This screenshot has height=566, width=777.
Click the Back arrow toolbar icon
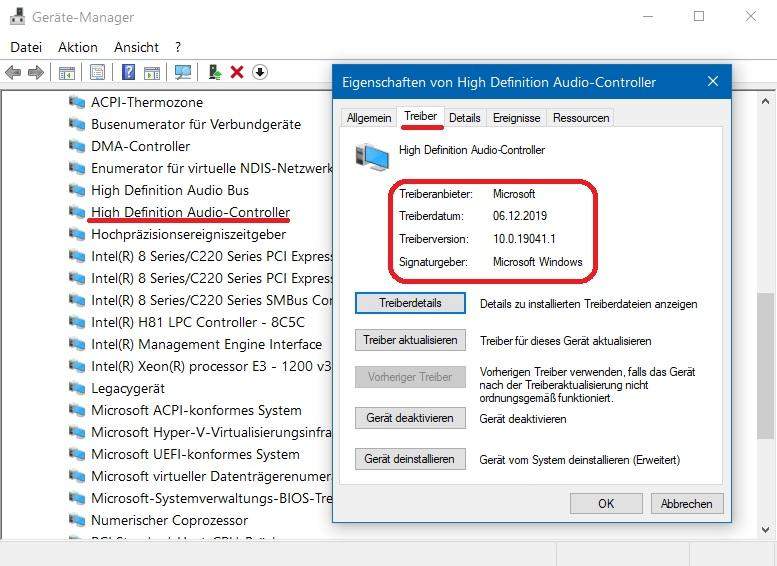[13, 72]
